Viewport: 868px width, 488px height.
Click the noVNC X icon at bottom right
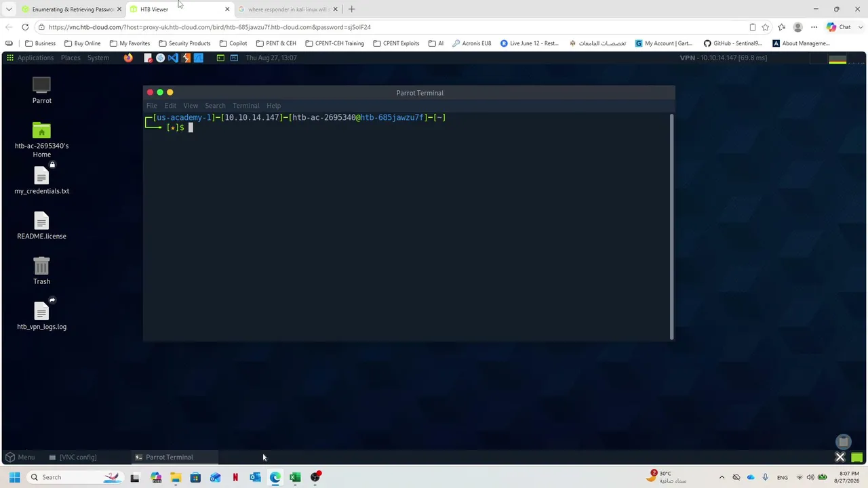(x=840, y=457)
